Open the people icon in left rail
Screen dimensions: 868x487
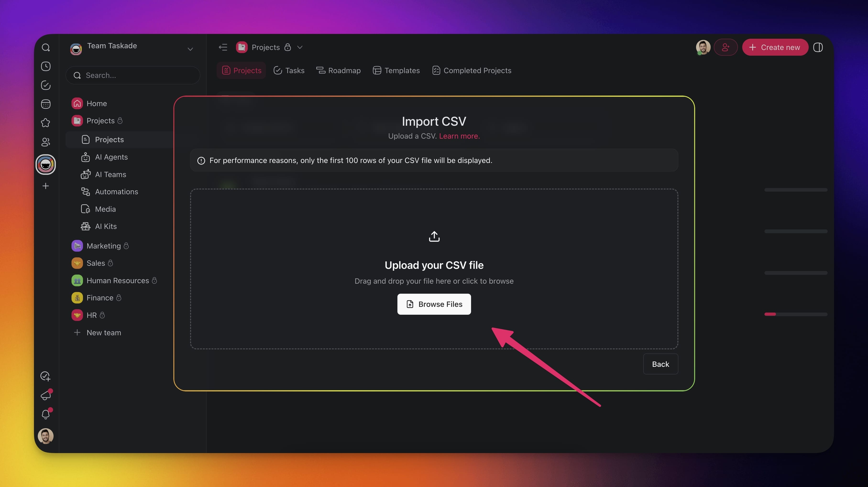pyautogui.click(x=46, y=142)
